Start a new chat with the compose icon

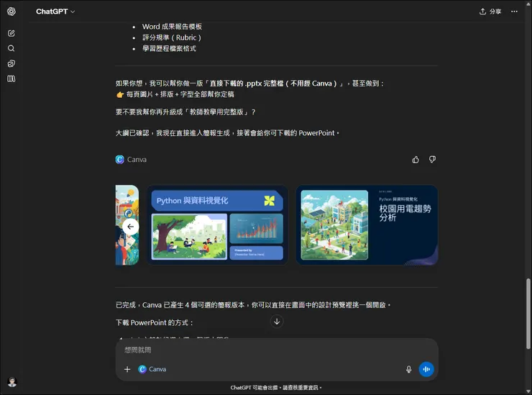point(12,33)
